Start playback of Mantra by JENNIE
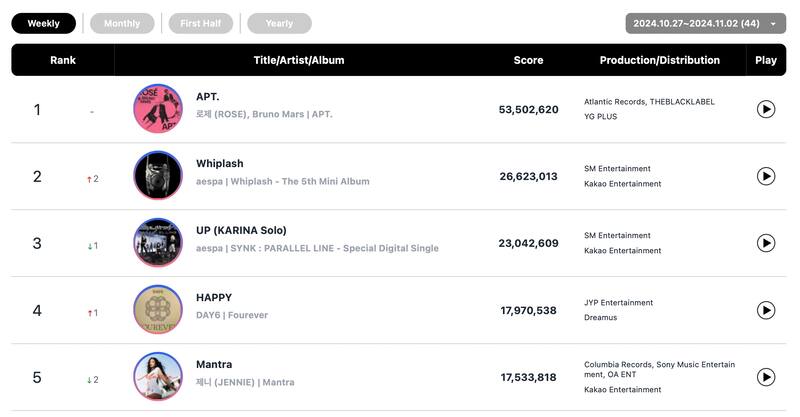Image resolution: width=800 pixels, height=417 pixels. coord(766,377)
